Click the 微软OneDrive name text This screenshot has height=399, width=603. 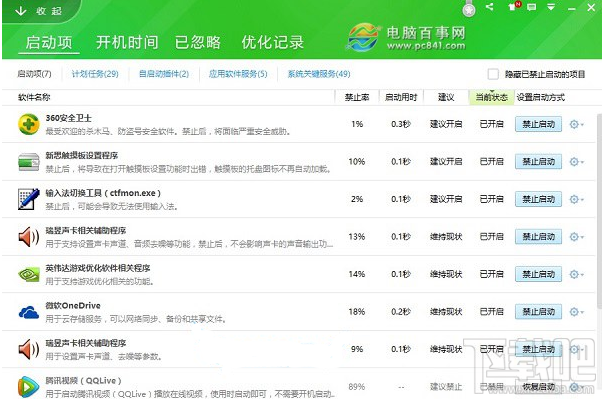[x=73, y=306]
